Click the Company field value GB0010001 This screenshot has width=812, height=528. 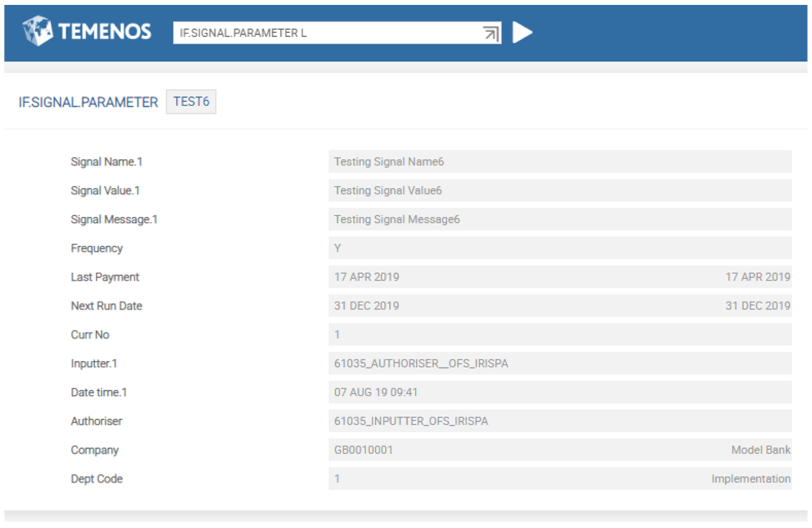(364, 450)
